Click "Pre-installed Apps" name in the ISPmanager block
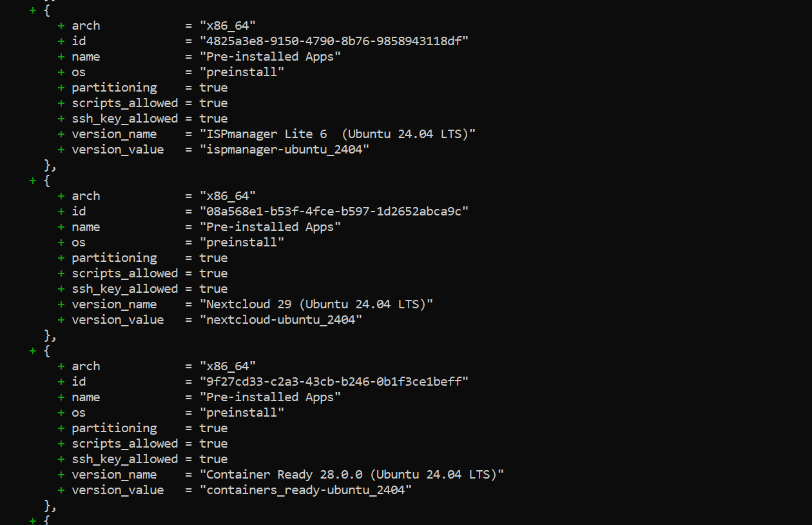This screenshot has width=812, height=525. [x=270, y=57]
